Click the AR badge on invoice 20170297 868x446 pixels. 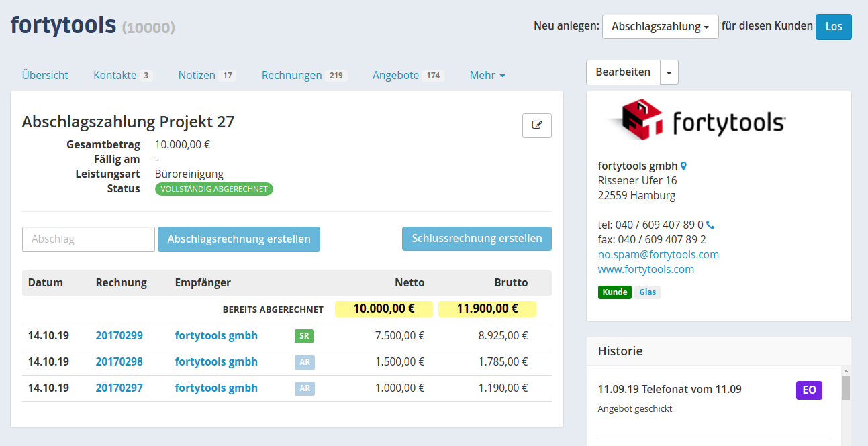pos(304,388)
